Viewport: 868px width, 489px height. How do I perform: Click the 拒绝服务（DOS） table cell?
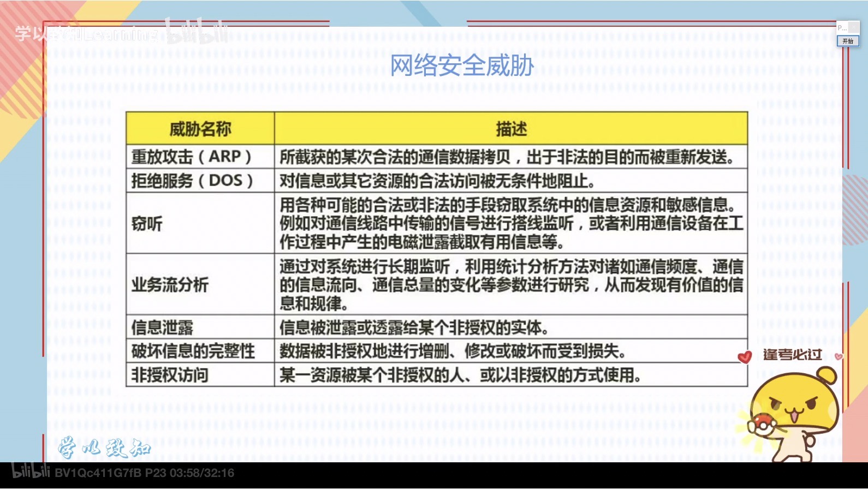192,181
